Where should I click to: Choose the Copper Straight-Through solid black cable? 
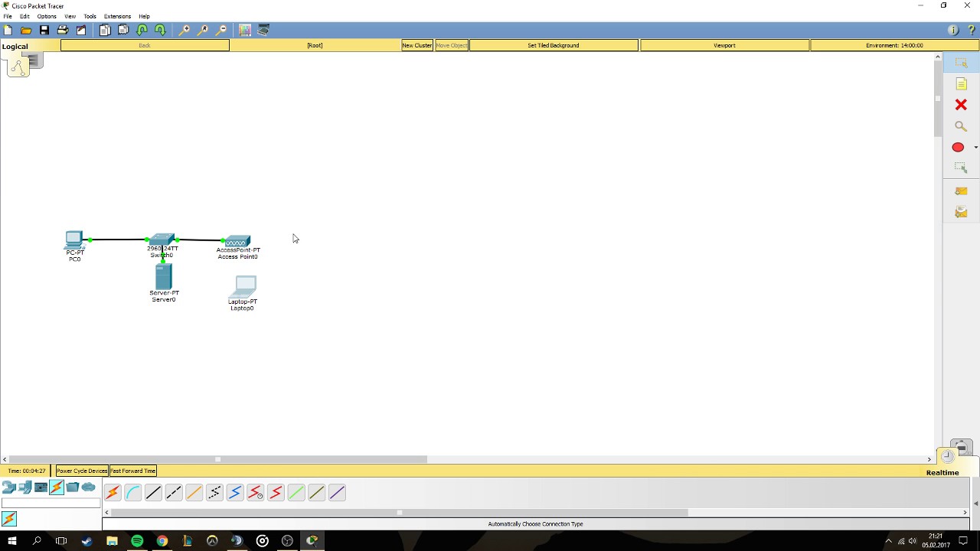tap(153, 493)
